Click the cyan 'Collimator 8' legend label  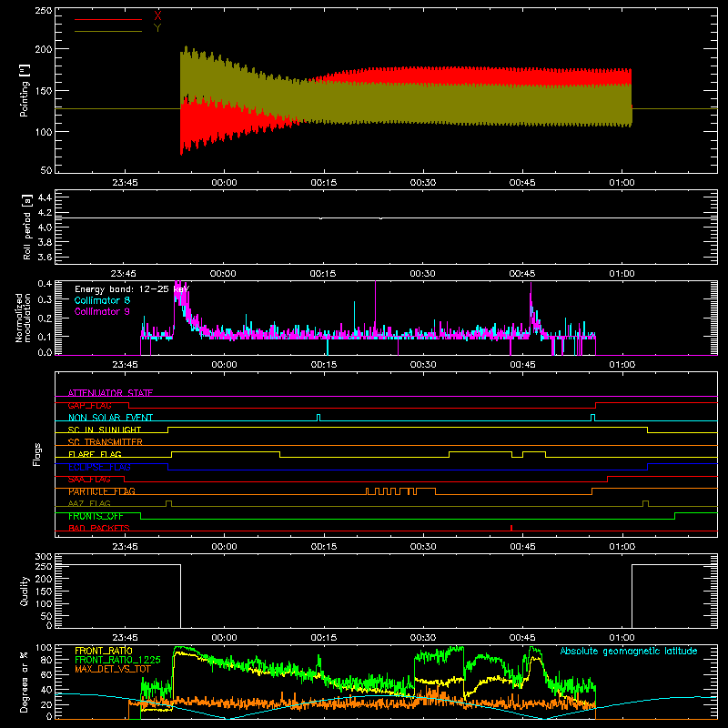(102, 300)
